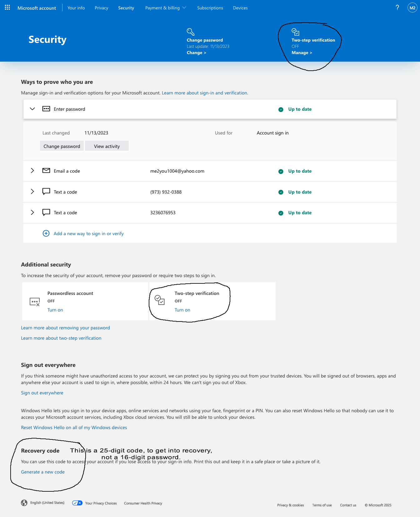Expand the Text a code row for 3236076953
The image size is (420, 517).
click(x=32, y=212)
